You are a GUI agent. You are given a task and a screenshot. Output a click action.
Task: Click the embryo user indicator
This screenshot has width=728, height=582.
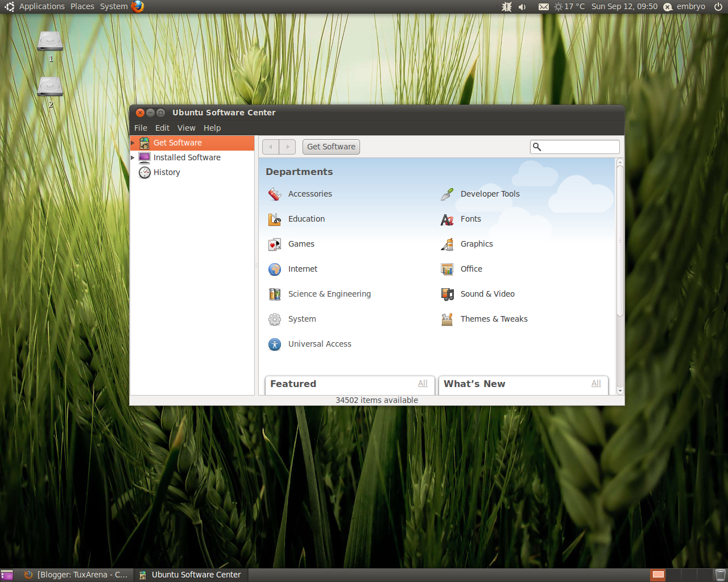click(684, 6)
